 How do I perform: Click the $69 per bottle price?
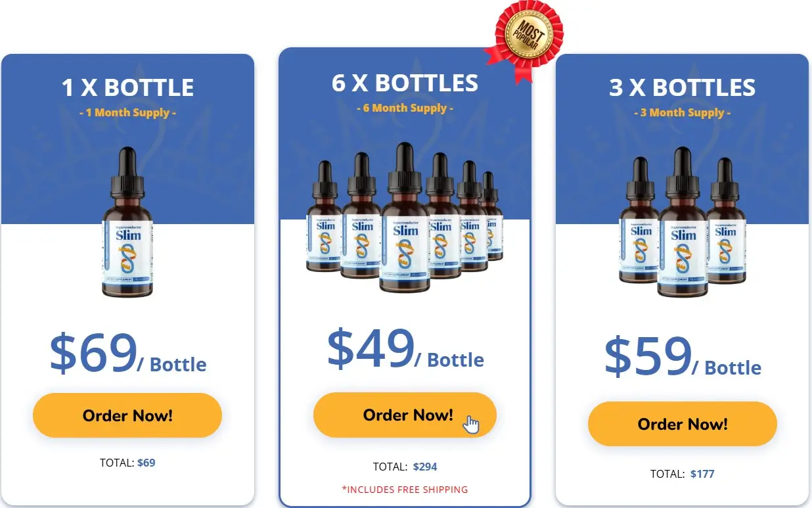point(127,354)
